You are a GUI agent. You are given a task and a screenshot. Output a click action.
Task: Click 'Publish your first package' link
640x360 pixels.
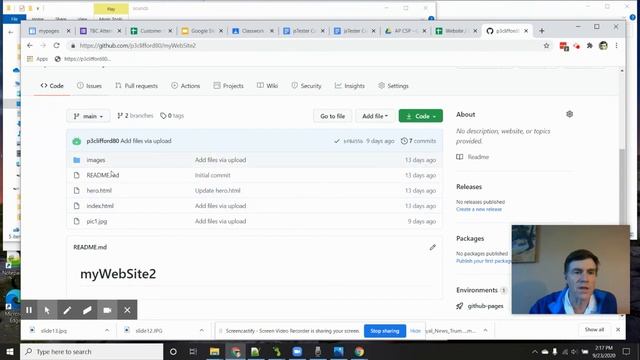coord(484,261)
